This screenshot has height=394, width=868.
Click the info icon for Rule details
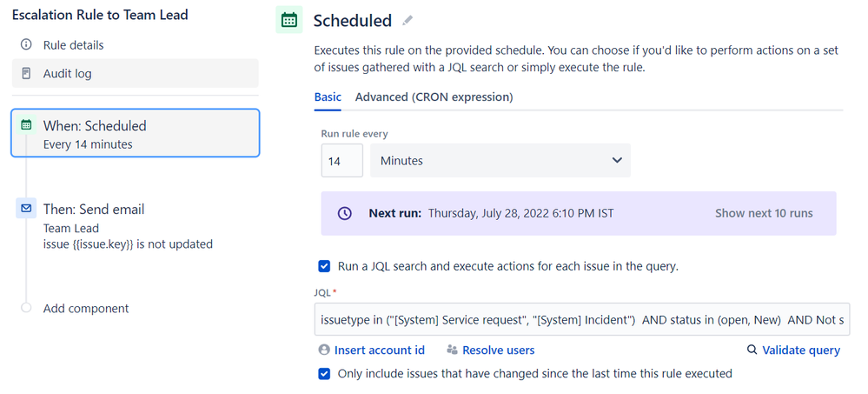26,45
